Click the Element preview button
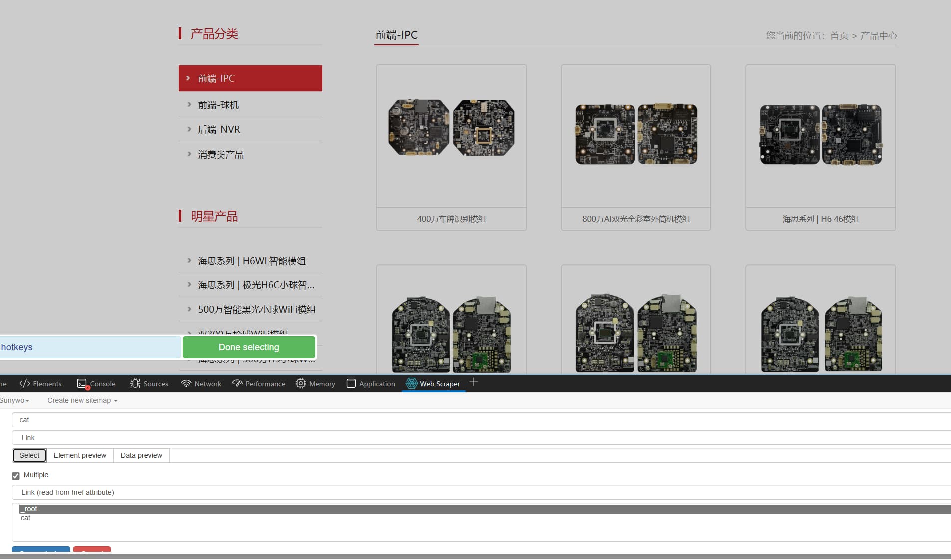 (x=80, y=455)
